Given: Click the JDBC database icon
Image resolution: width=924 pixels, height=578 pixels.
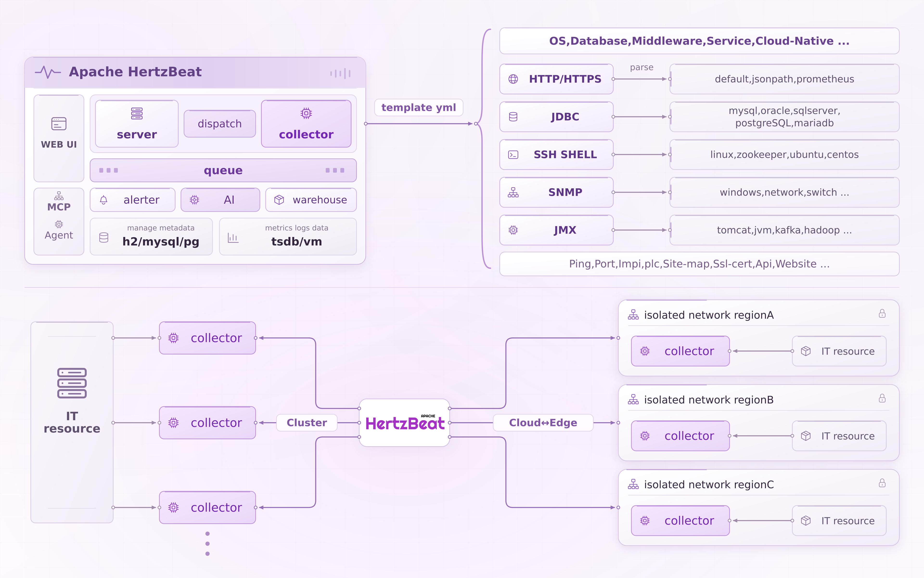Looking at the screenshot, I should [x=513, y=117].
